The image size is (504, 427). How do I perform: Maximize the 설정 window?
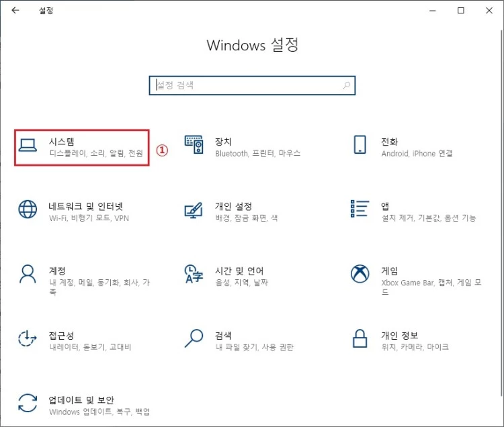click(461, 11)
